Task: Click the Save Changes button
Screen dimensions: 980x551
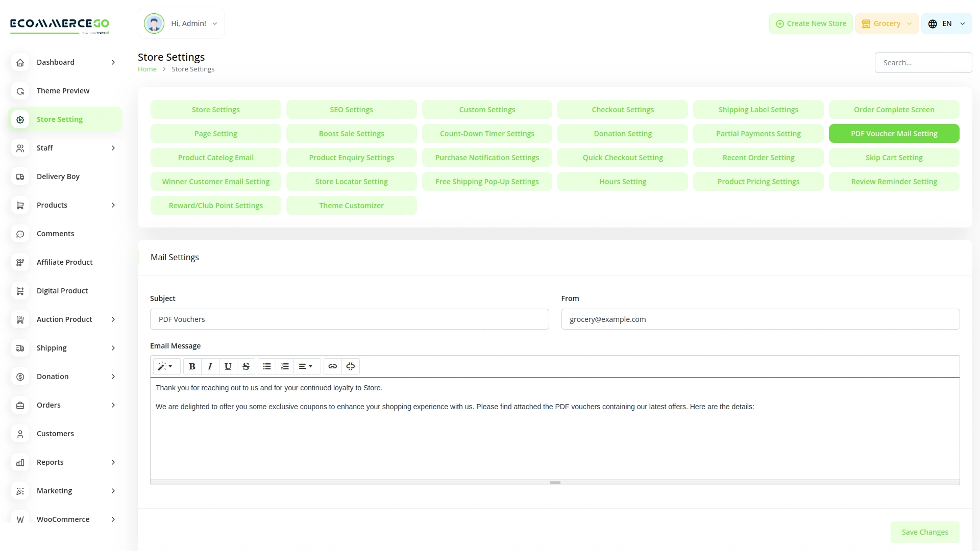Action: tap(924, 532)
